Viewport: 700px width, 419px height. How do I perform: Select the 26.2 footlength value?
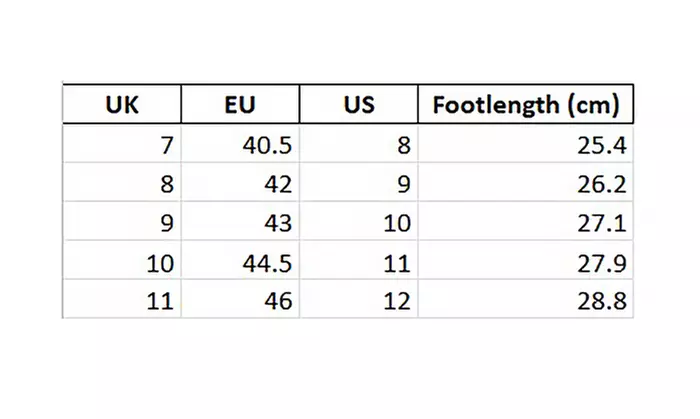pos(602,185)
